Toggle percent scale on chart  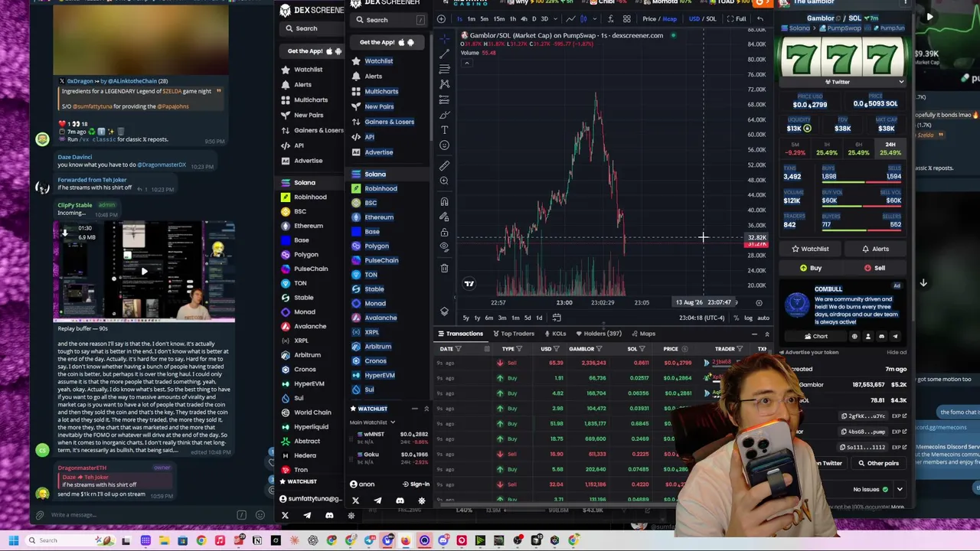(x=737, y=318)
